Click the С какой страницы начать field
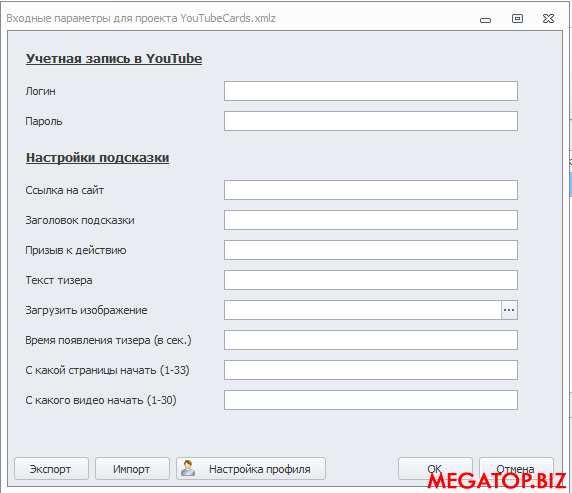Image resolution: width=572 pixels, height=493 pixels. 371,370
